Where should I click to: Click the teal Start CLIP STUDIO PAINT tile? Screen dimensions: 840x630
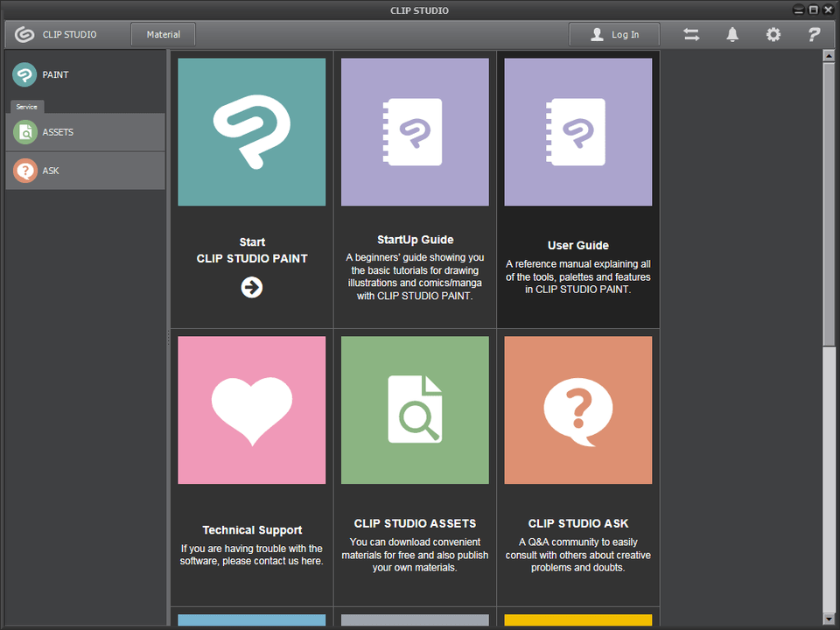point(252,132)
